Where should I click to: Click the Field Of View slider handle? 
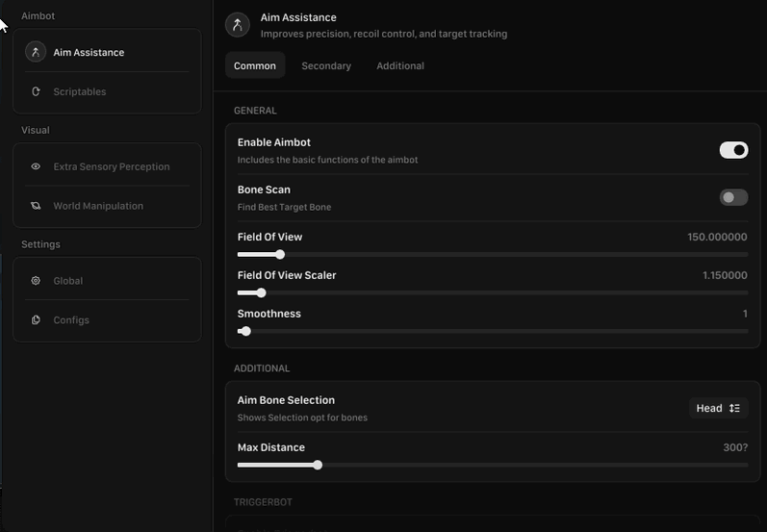[x=280, y=255]
